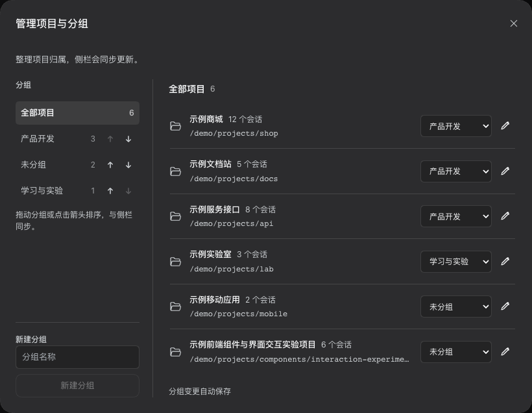Edit the 示例文档站 project name
This screenshot has width=532, height=413.
(505, 171)
